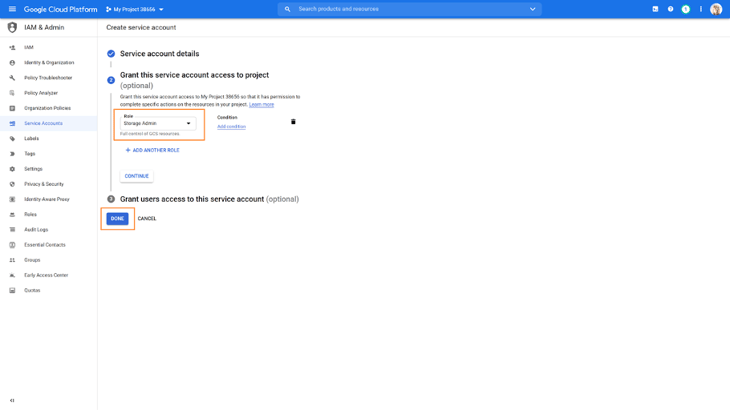
Task: Open the three-dot more options menu
Action: point(701,9)
